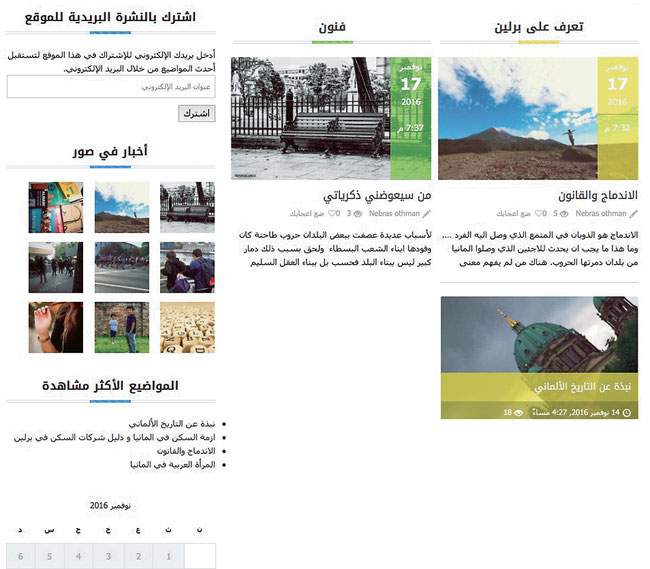Select day 6 in the calendar
The height and width of the screenshot is (569, 650).
tap(21, 556)
